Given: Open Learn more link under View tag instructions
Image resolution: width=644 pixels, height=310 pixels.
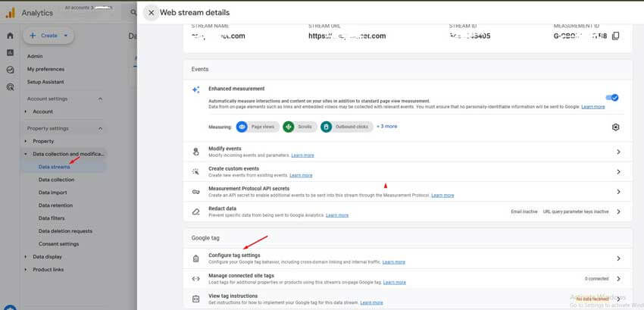Looking at the screenshot, I should [372, 302].
